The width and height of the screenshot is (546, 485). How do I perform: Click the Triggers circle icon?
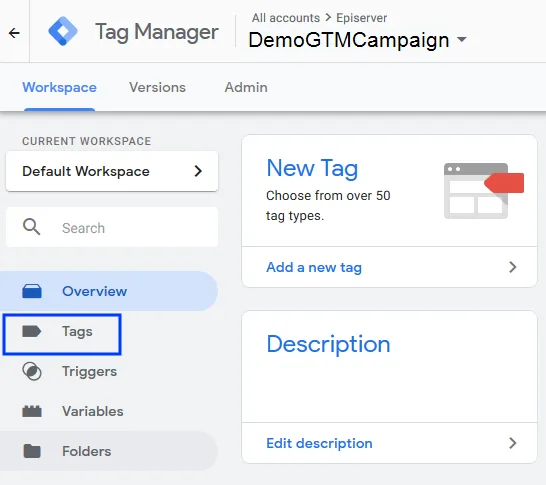pyautogui.click(x=32, y=371)
